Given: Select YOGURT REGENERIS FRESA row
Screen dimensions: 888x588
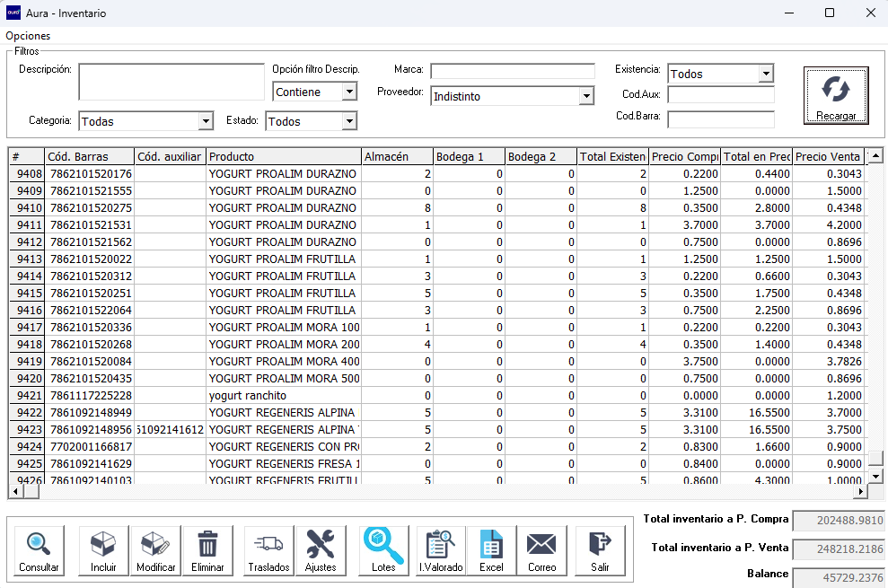Looking at the screenshot, I should (x=436, y=464).
